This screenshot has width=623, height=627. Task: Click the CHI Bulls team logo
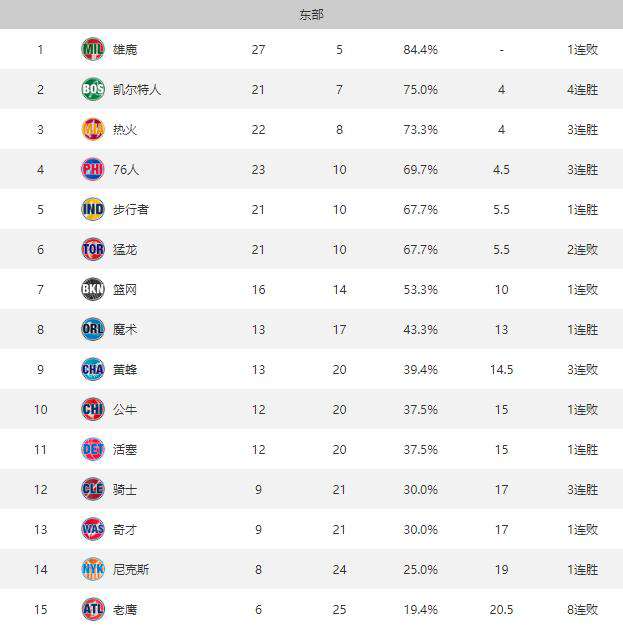coord(93,409)
